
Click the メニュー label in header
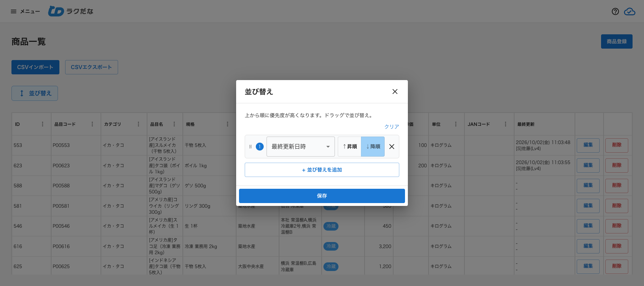[30, 11]
